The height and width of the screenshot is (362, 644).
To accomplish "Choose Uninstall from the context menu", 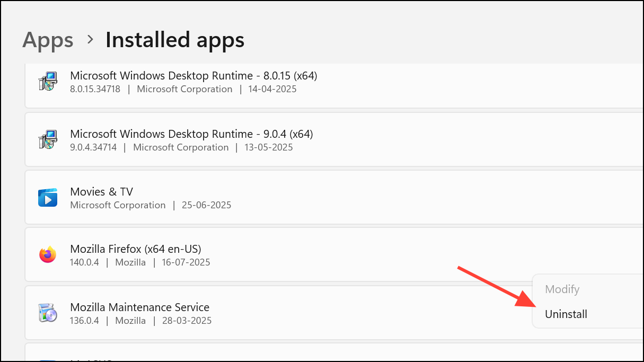I will [x=566, y=314].
